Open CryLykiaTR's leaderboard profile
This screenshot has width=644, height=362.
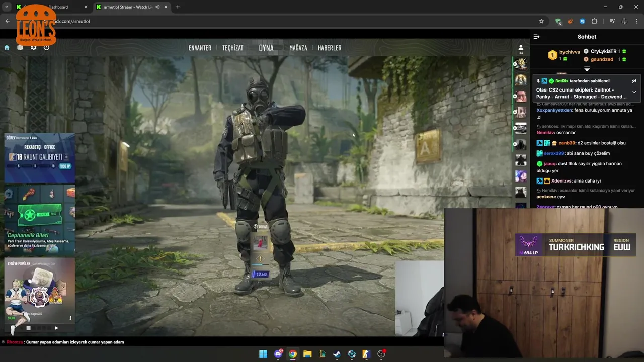(x=603, y=51)
